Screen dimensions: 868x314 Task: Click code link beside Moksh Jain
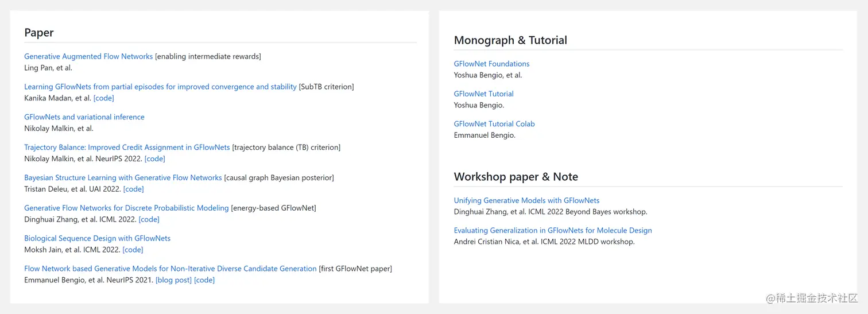click(133, 250)
